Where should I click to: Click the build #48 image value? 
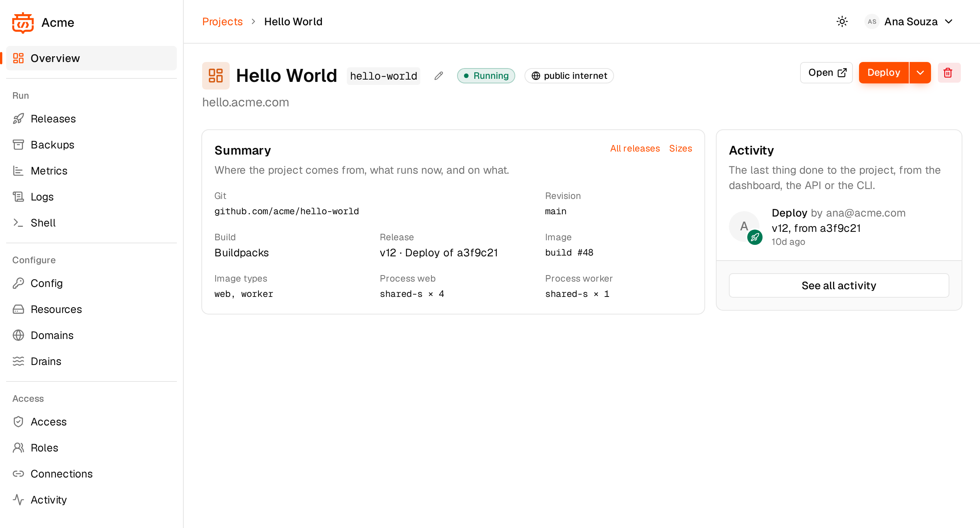click(x=569, y=253)
